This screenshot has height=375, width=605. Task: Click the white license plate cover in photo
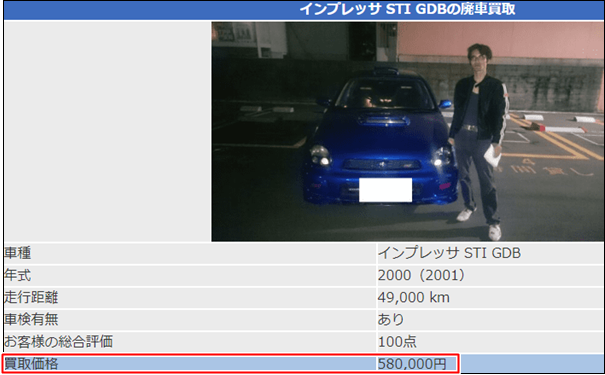[x=385, y=190]
